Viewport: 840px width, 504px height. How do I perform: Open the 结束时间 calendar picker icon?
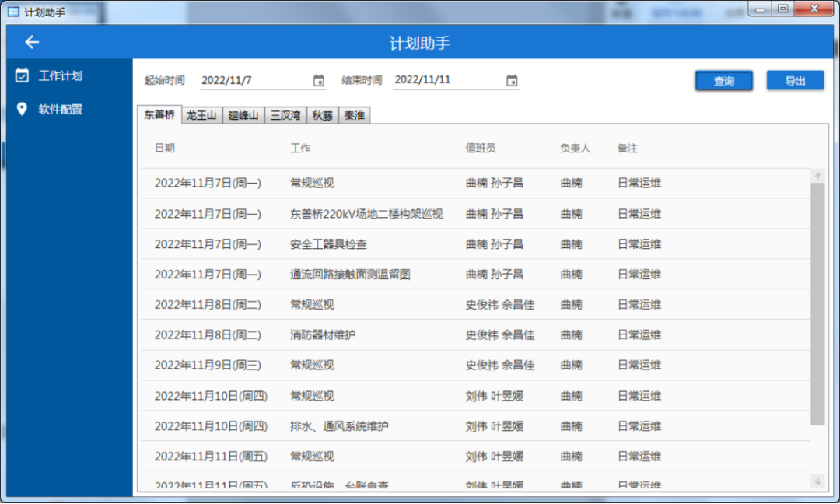pyautogui.click(x=511, y=80)
